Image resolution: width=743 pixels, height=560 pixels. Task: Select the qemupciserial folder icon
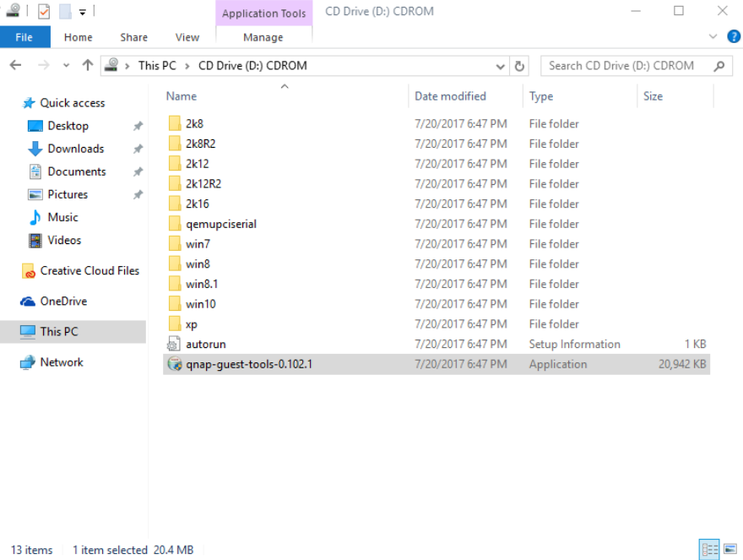pos(175,223)
